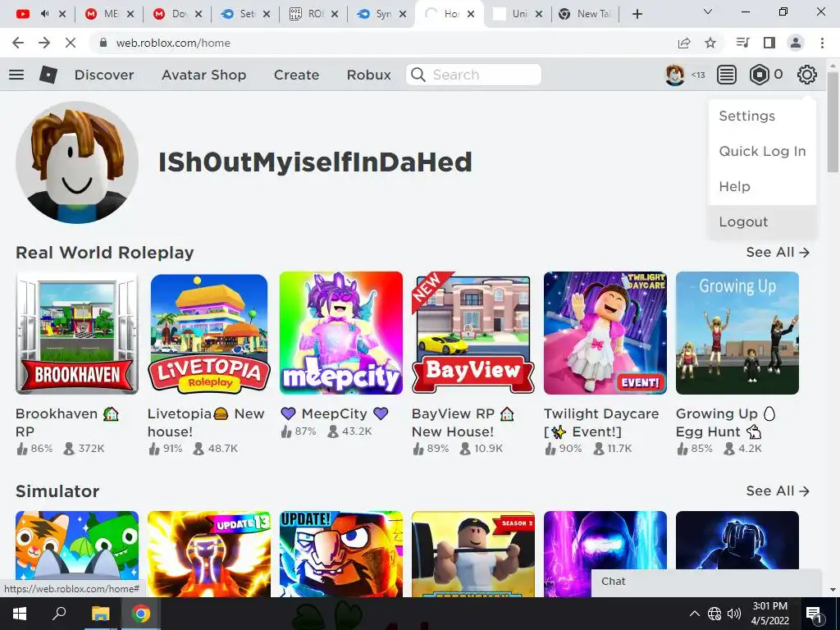The image size is (840, 630).
Task: See All Real World Roleplay games
Action: [x=778, y=252]
